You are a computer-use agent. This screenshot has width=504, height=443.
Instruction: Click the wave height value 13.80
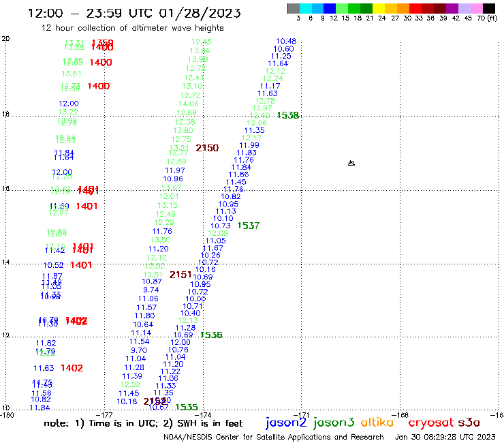[183, 130]
